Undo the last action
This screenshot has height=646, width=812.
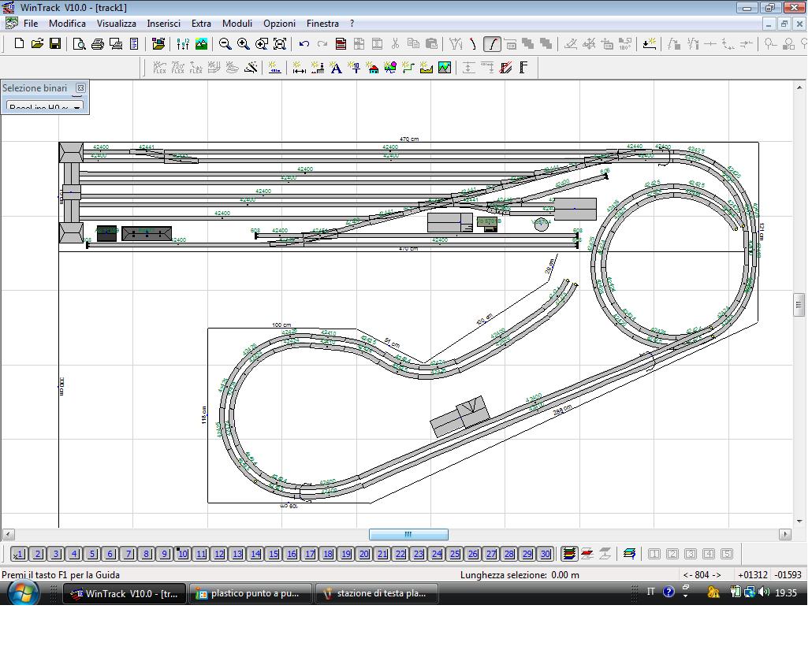pos(304,43)
